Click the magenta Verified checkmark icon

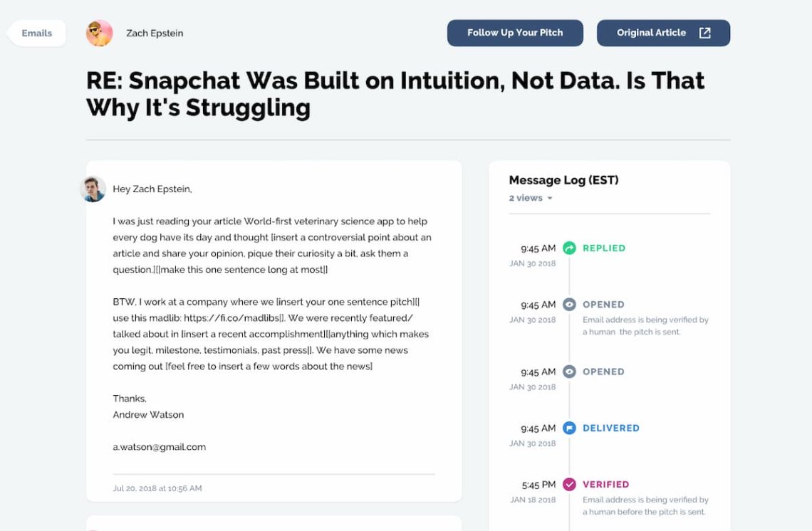(569, 485)
